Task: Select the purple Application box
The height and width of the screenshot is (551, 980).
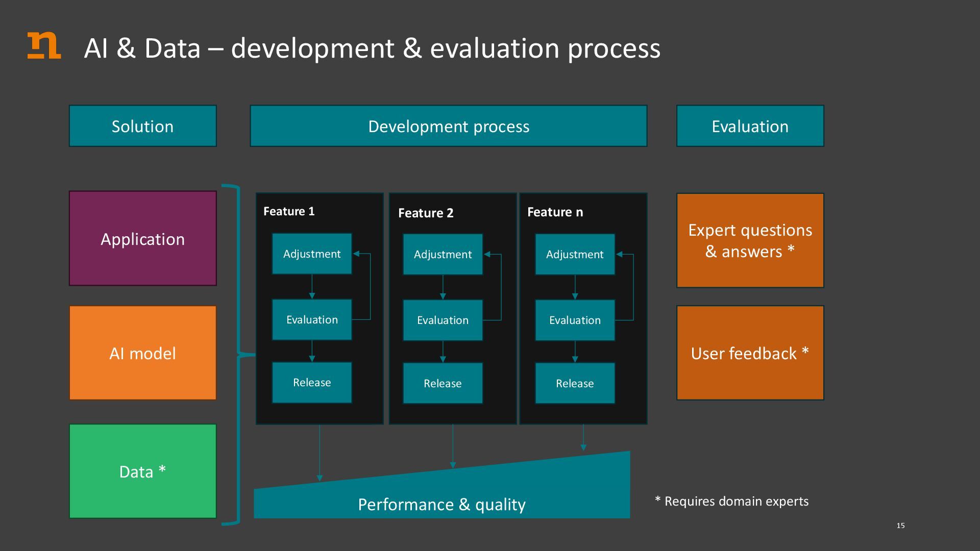Action: point(143,238)
